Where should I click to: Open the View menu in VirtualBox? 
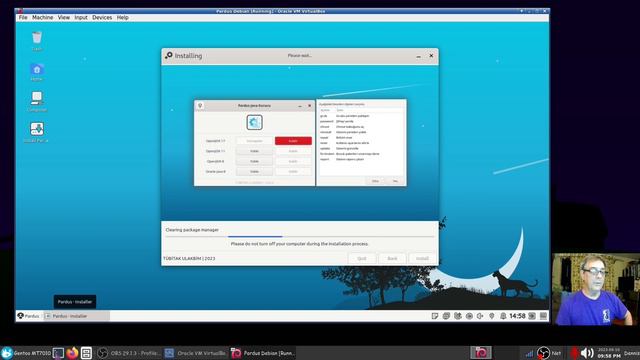pos(64,18)
